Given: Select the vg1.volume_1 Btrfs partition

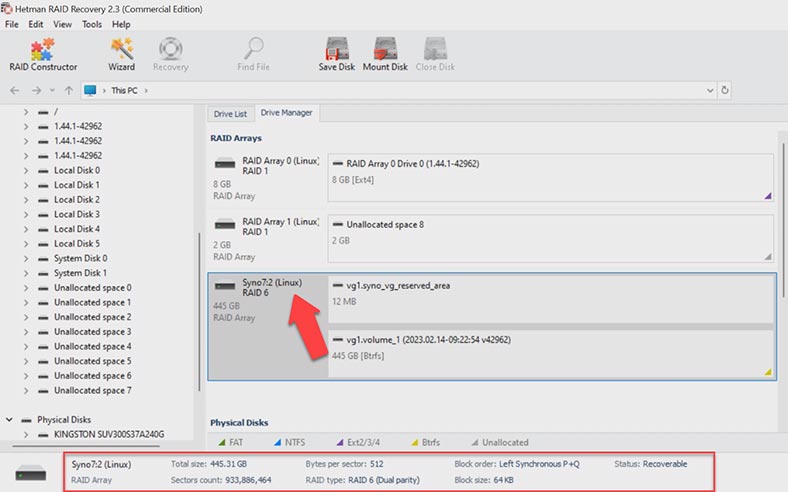Looking at the screenshot, I should tap(551, 353).
